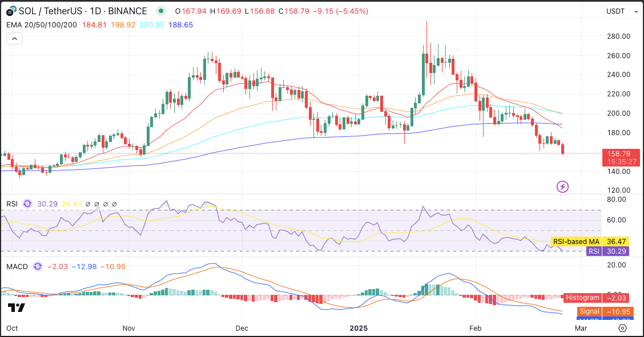The image size is (644, 337).
Task: Click the 120.00 price axis level
Action: point(618,190)
